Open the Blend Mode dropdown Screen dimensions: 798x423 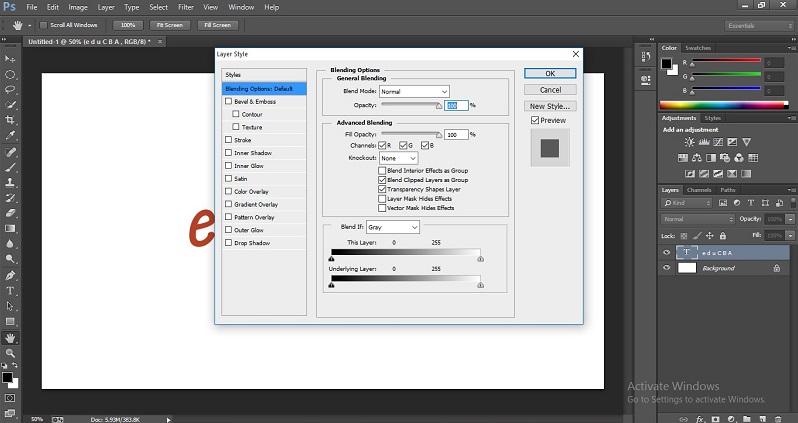click(415, 91)
